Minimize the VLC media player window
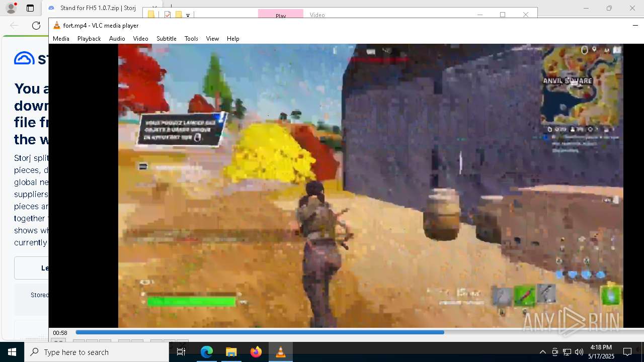 click(635, 25)
